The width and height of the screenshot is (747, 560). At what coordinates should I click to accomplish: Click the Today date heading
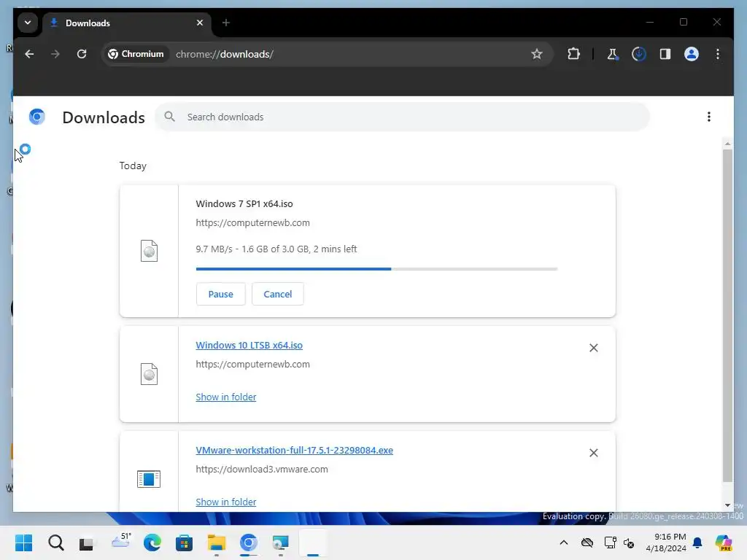[x=133, y=166]
